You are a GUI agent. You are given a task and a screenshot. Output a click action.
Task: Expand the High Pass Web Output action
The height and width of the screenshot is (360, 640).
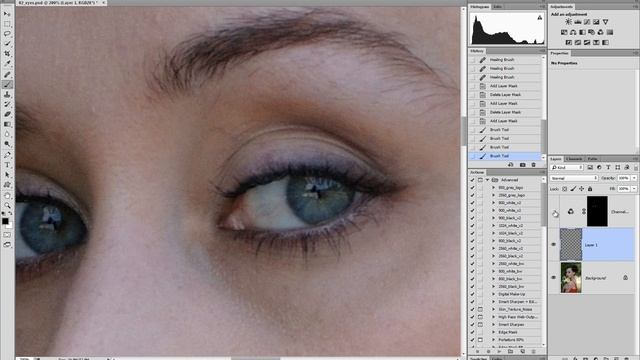[x=493, y=317]
